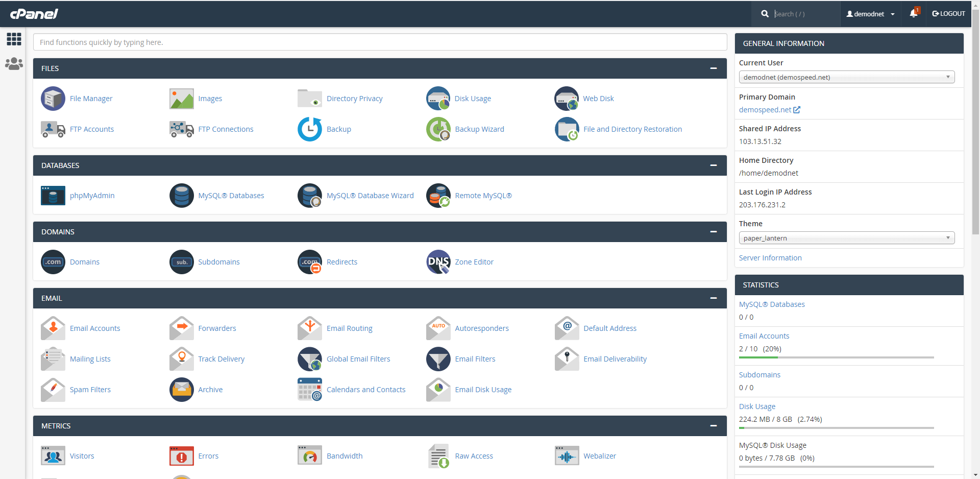Collapse the Email section

714,298
